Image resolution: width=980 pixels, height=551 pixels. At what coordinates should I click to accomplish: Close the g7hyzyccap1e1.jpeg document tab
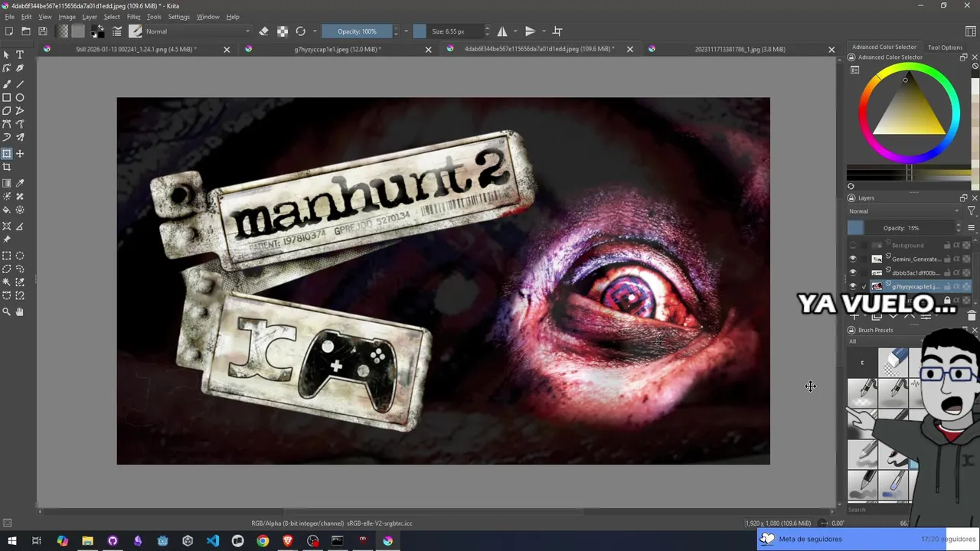point(428,50)
